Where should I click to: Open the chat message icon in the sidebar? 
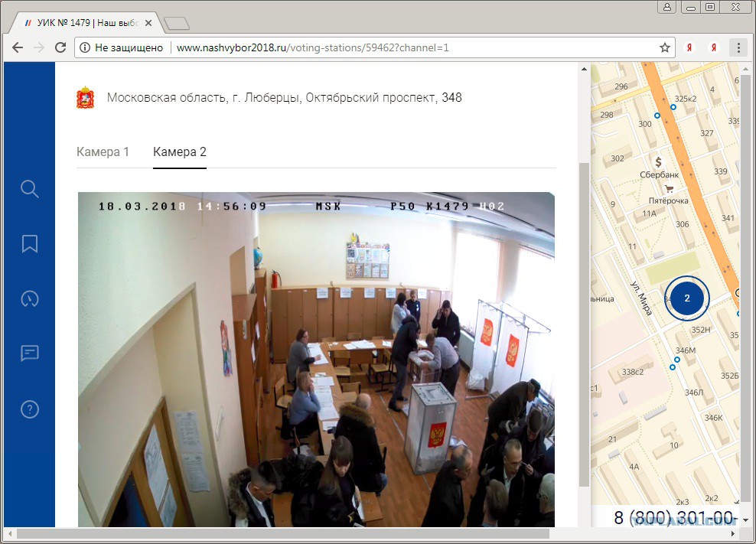[29, 353]
